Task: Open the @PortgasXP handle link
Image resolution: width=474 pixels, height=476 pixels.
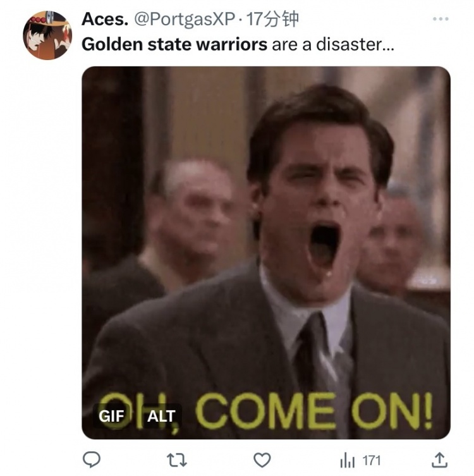Action: pos(185,20)
